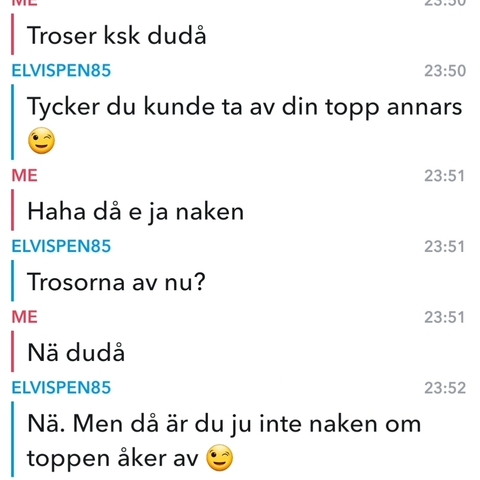Viewport: 480px width, 480px height.
Task: Tap the 23:51 timestamp beside ELVISPEN85
Action: [444, 247]
